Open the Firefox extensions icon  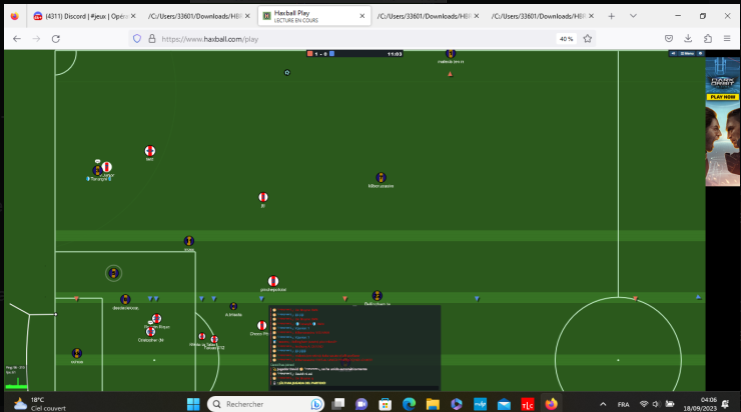[708, 38]
